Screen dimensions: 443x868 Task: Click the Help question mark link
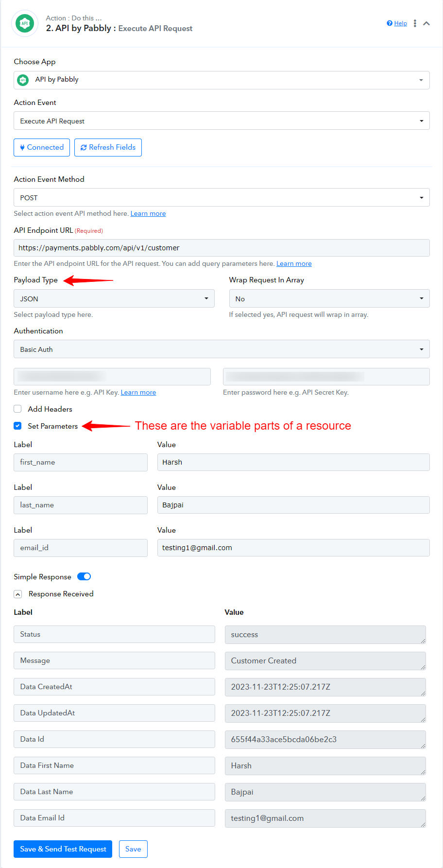[x=397, y=23]
